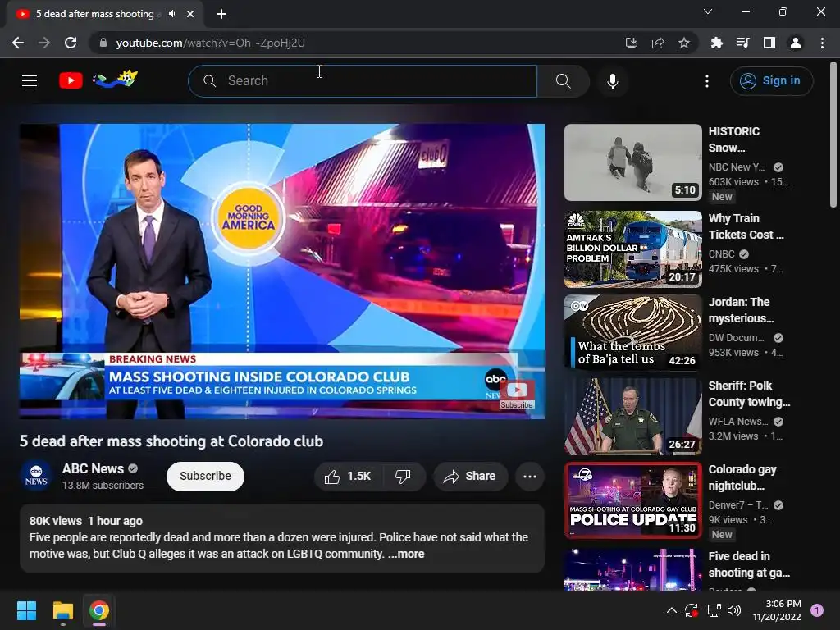Click the video player to pause
The width and height of the screenshot is (840, 630).
(282, 271)
